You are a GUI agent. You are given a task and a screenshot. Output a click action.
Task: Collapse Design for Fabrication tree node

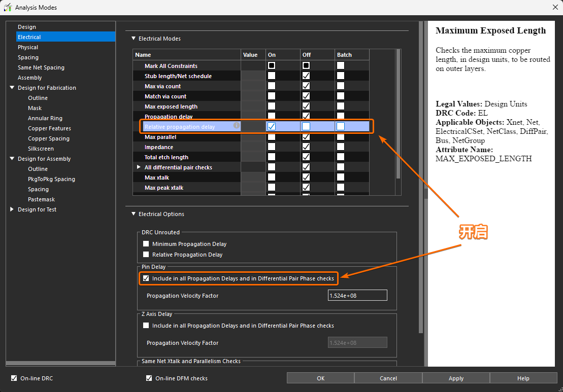12,88
